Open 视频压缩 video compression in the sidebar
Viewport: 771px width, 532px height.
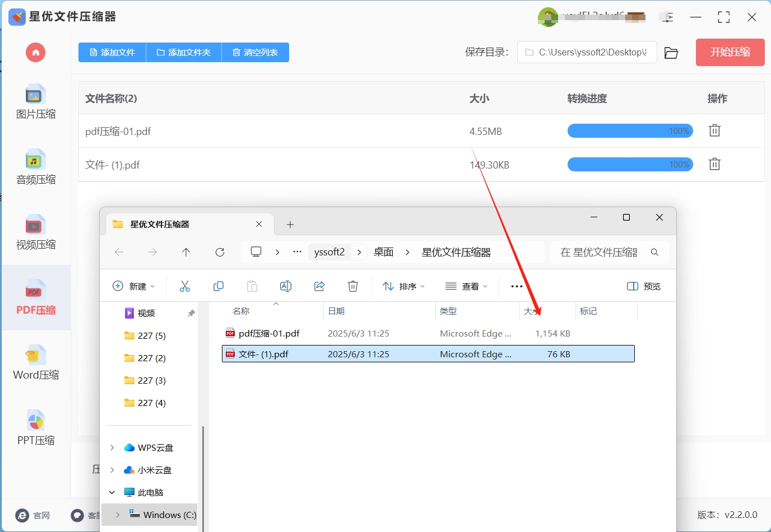[36, 232]
